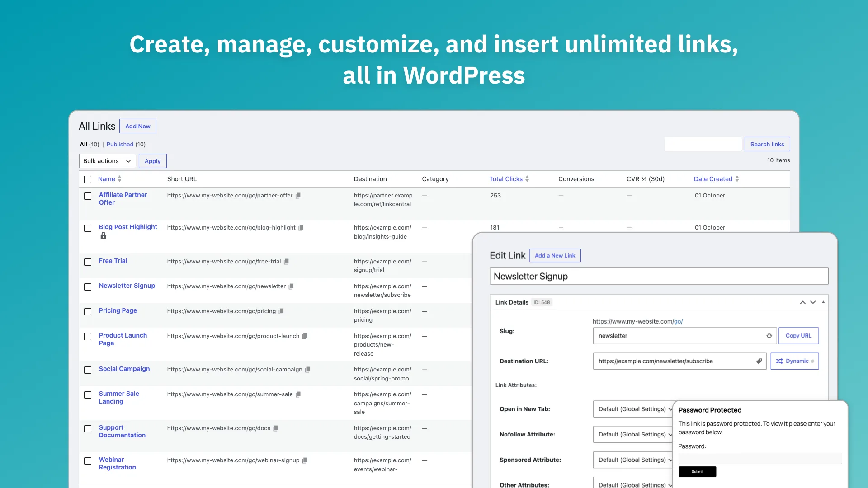Click the Apply bulk action button
Image resolution: width=868 pixels, height=488 pixels.
point(153,161)
